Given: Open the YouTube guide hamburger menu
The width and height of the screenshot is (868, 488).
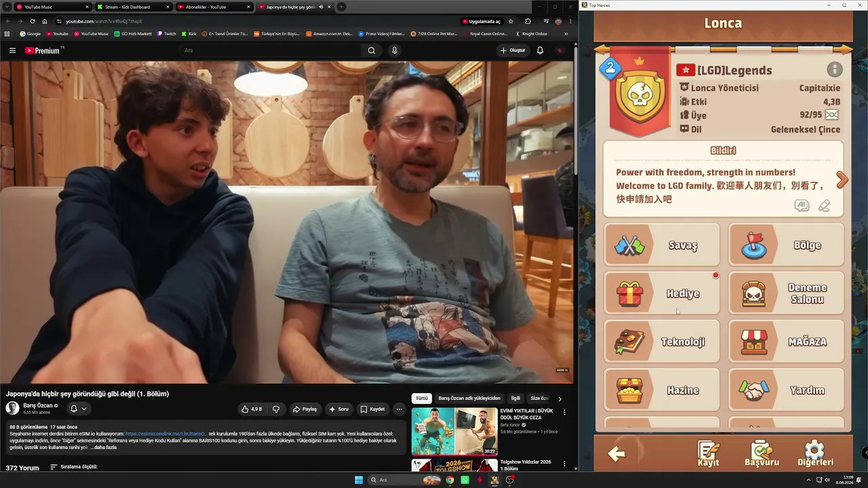Looking at the screenshot, I should [x=12, y=50].
